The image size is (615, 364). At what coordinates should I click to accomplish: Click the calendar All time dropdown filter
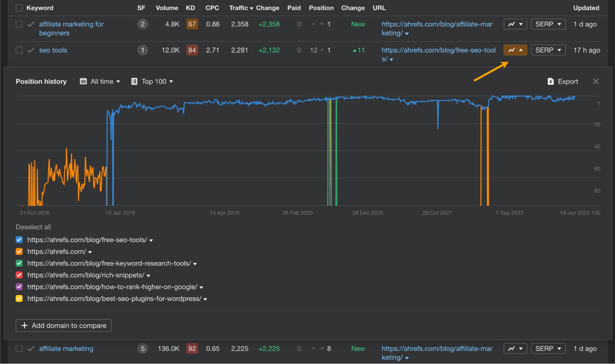[100, 81]
